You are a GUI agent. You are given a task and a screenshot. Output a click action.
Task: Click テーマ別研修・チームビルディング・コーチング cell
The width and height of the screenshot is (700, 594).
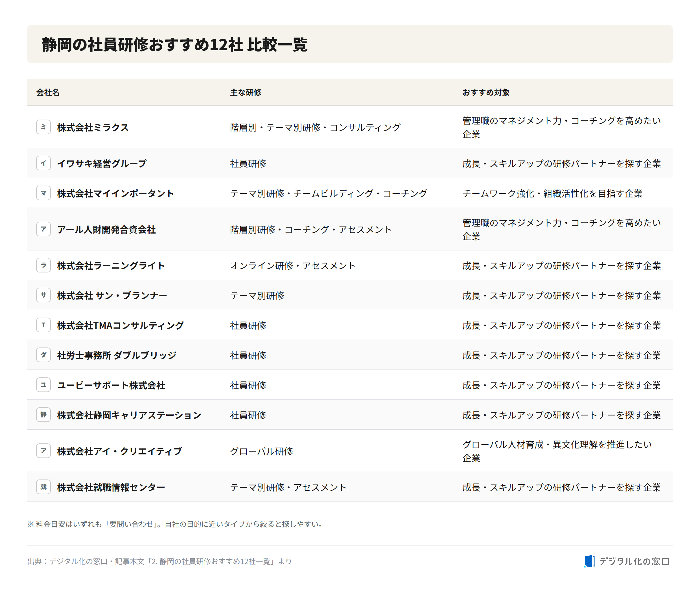(329, 193)
